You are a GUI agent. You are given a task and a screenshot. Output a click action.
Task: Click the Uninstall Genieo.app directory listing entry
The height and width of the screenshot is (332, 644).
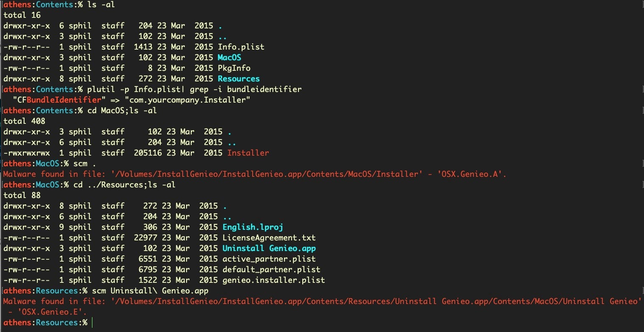pos(269,248)
